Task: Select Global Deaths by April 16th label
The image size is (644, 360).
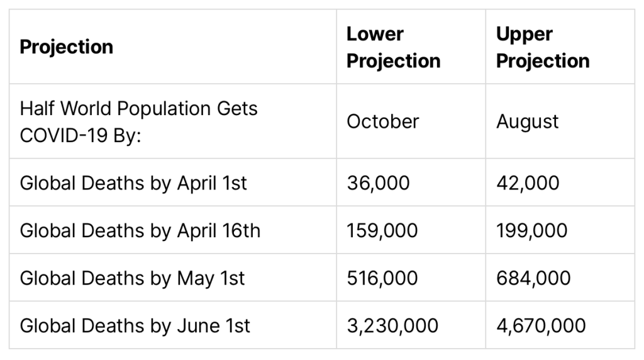Action: pos(140,230)
